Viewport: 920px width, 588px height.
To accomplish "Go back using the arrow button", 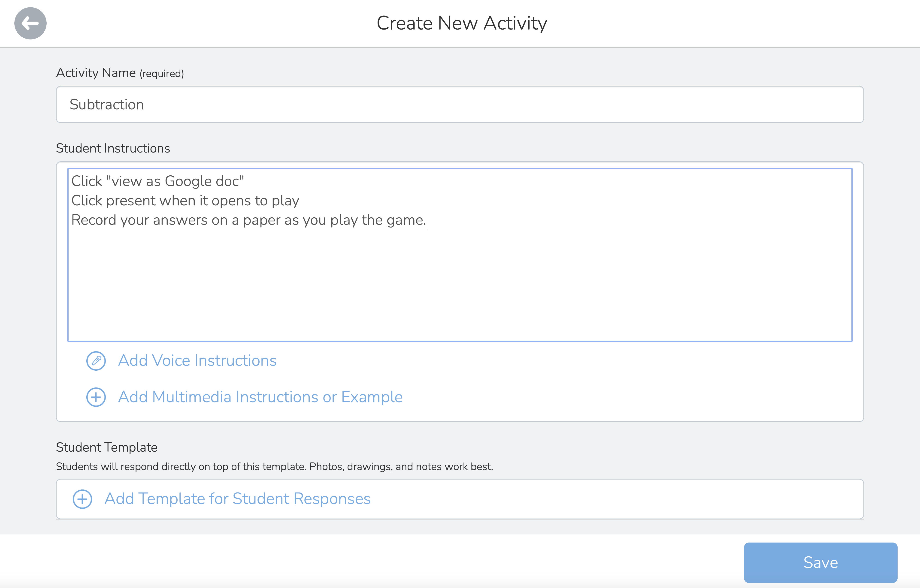I will (x=30, y=23).
